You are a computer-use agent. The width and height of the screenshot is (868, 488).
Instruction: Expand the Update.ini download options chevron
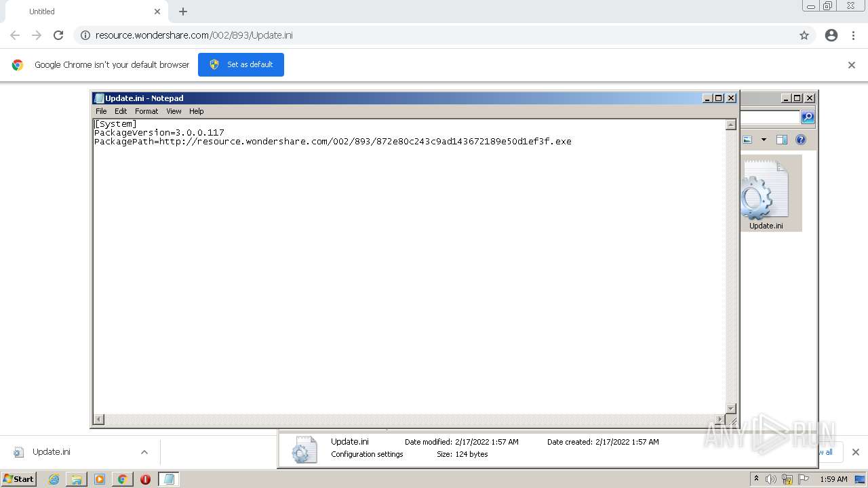[144, 452]
